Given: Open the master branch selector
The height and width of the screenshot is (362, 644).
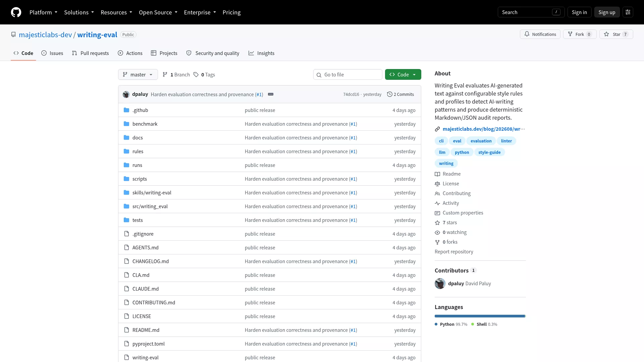Looking at the screenshot, I should [138, 75].
